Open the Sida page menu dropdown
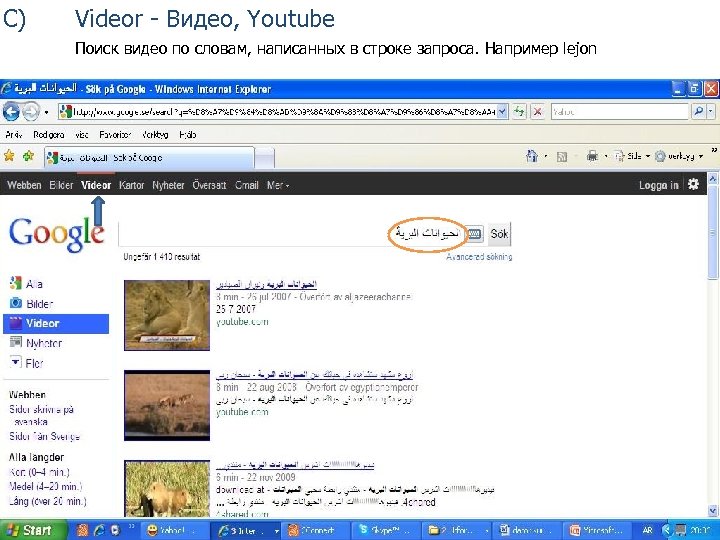The image size is (720, 540). coord(632,157)
